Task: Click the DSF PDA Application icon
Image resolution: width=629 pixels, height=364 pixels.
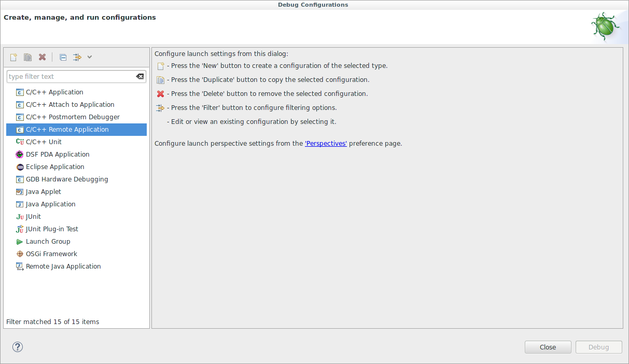Action: [x=20, y=155]
